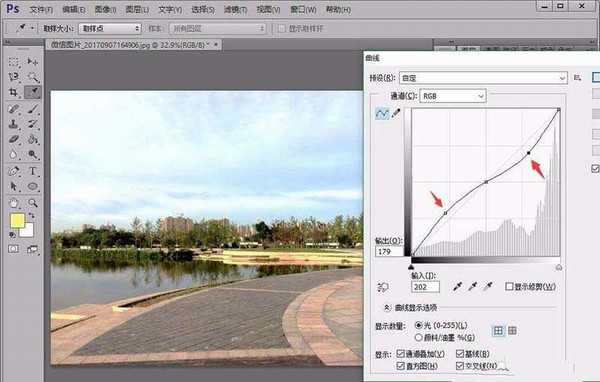Screen dimensions: 600x382
Task: Open the Curves preset dropdown
Action: pos(483,78)
